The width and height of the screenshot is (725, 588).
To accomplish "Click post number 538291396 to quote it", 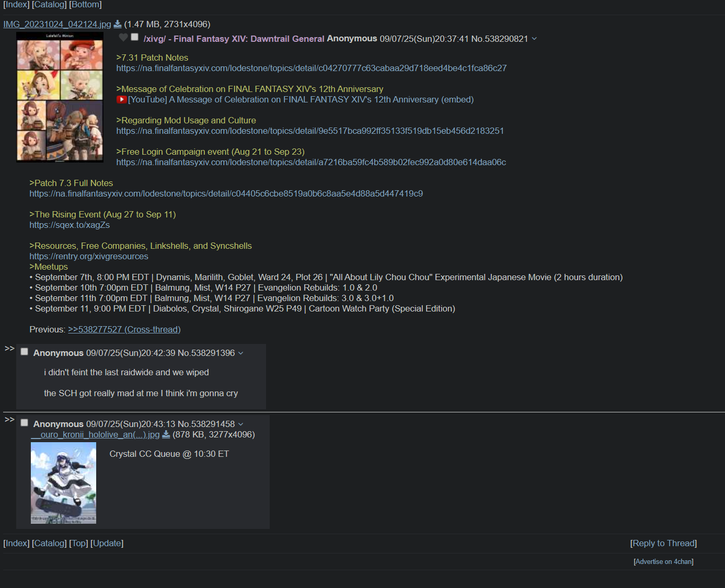I will click(x=213, y=353).
